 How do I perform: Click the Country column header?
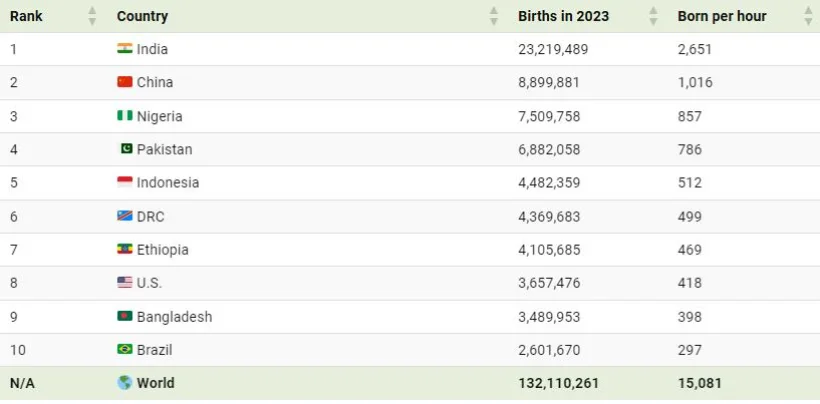[142, 16]
